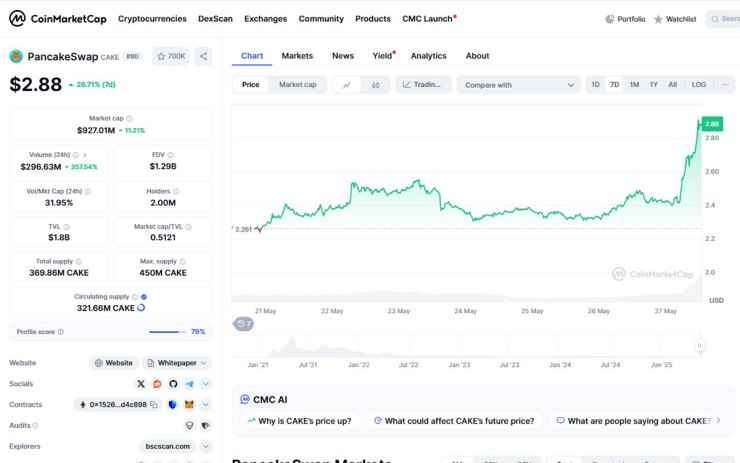Screen dimensions: 740x463
Task: Open the Reddit social icon
Action: pyautogui.click(x=157, y=384)
